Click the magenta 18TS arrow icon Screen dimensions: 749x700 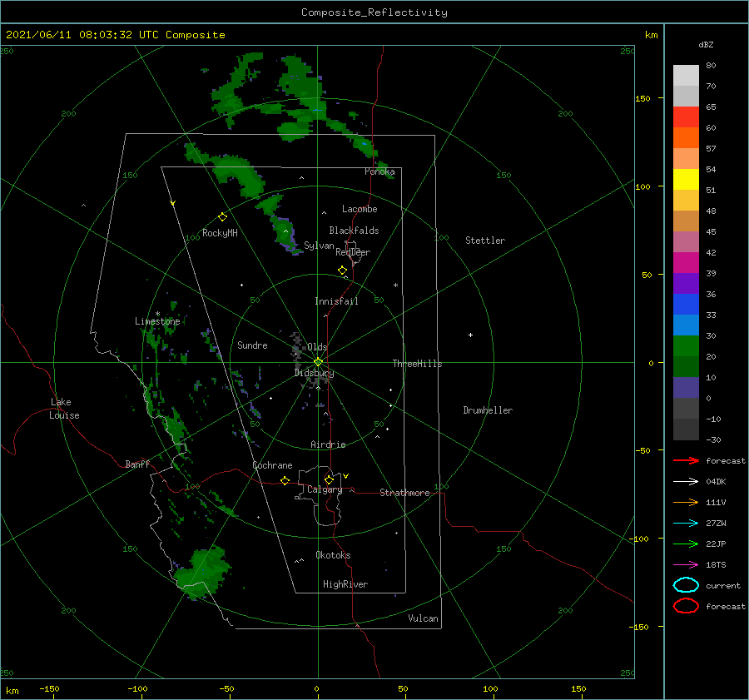pos(686,565)
